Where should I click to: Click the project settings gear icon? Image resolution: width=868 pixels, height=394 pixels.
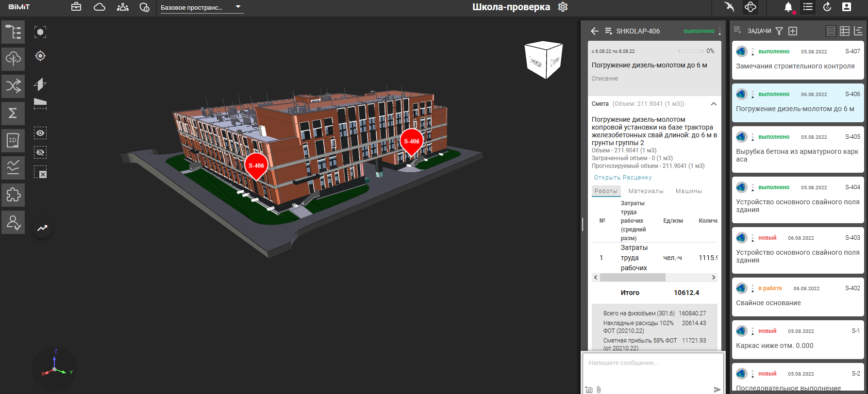click(x=563, y=7)
